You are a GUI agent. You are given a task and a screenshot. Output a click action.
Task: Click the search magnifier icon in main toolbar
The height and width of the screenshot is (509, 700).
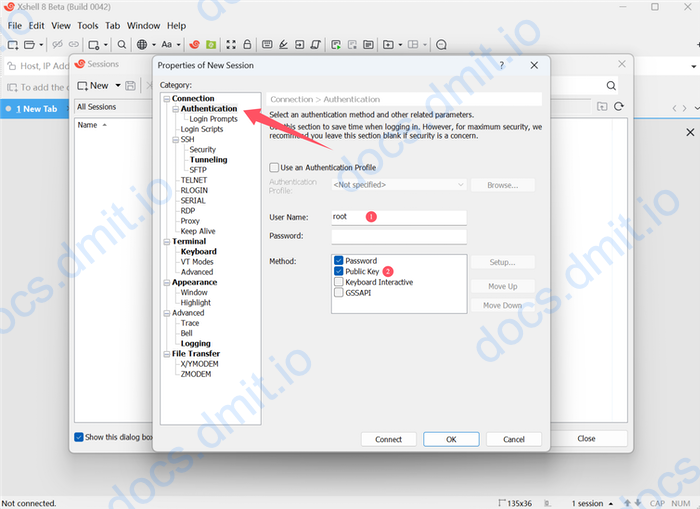[122, 45]
